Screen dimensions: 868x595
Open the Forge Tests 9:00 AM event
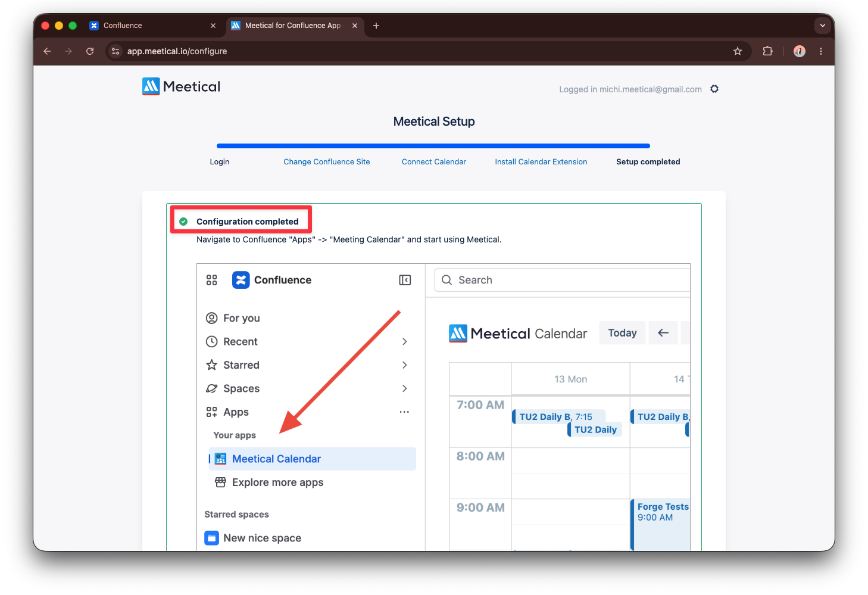(x=661, y=524)
